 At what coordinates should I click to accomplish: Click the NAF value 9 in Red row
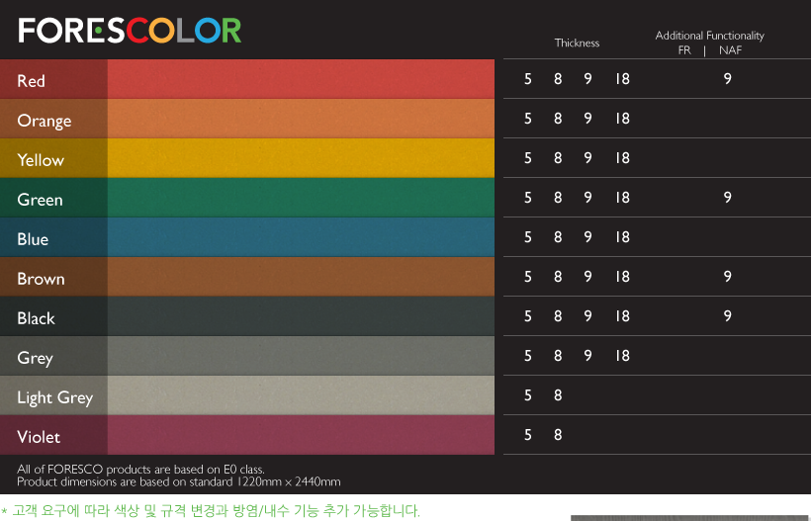click(728, 79)
